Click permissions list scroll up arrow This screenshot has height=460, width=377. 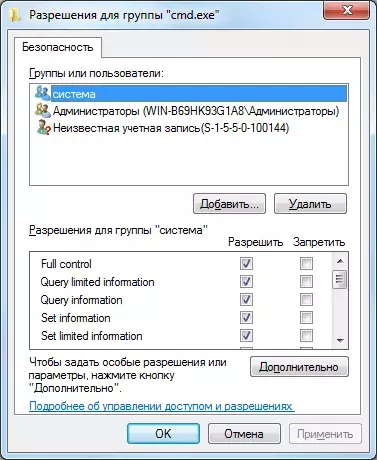click(340, 261)
